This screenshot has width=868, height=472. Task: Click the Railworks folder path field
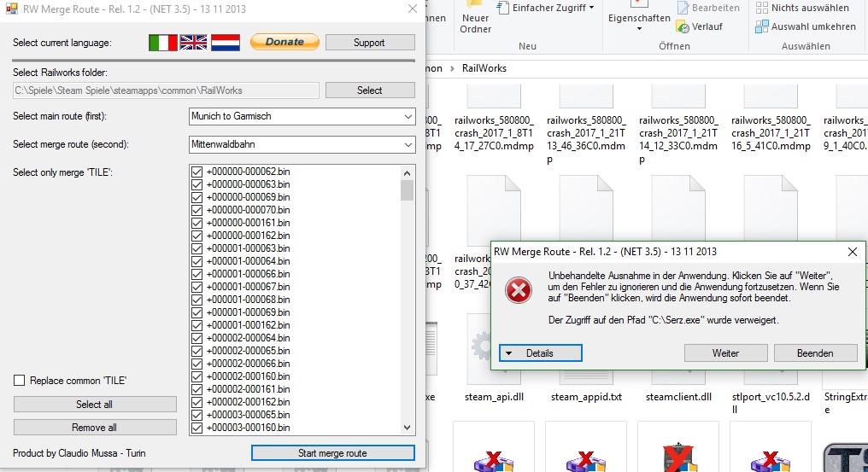(166, 90)
